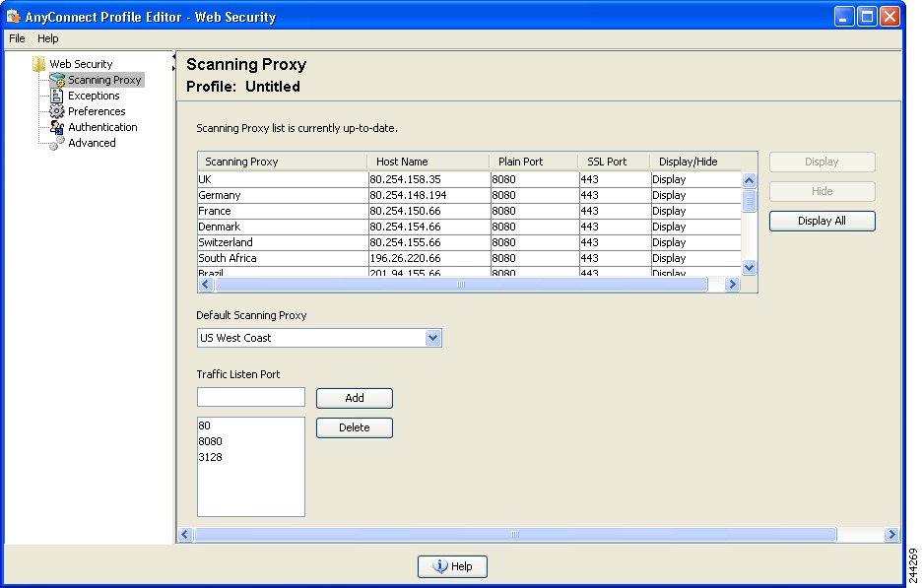Go to the Authentication section
The image size is (923, 588).
click(x=102, y=127)
